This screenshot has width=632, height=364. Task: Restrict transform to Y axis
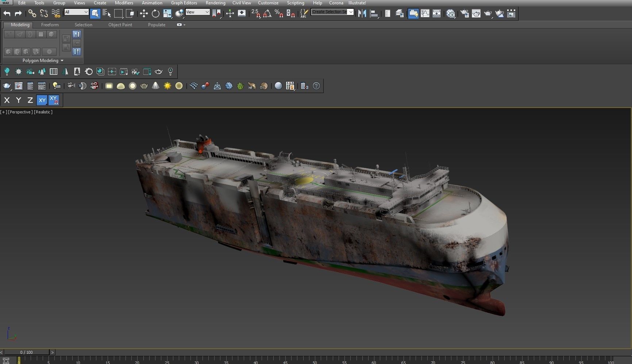[x=19, y=100]
